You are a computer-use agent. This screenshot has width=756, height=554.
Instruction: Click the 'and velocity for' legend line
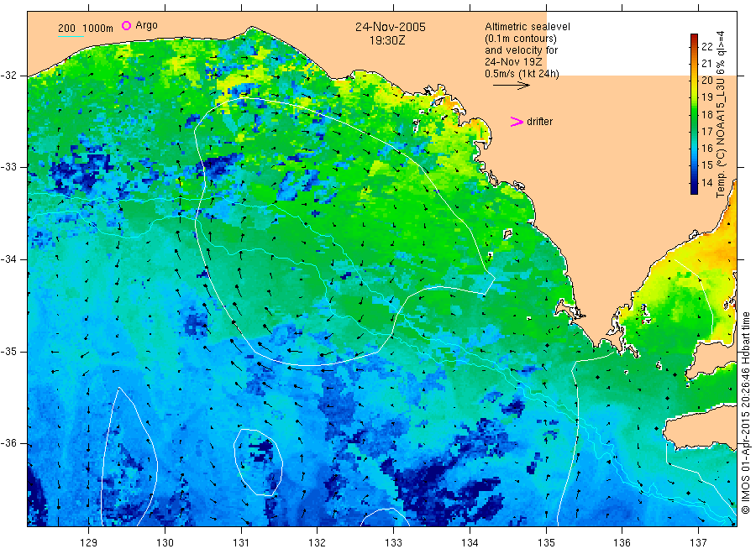point(521,50)
